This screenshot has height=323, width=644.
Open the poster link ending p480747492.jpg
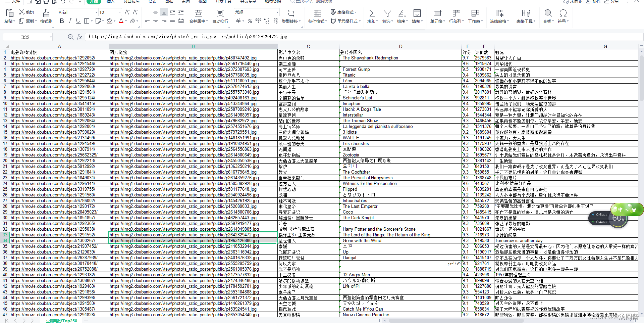183,58
